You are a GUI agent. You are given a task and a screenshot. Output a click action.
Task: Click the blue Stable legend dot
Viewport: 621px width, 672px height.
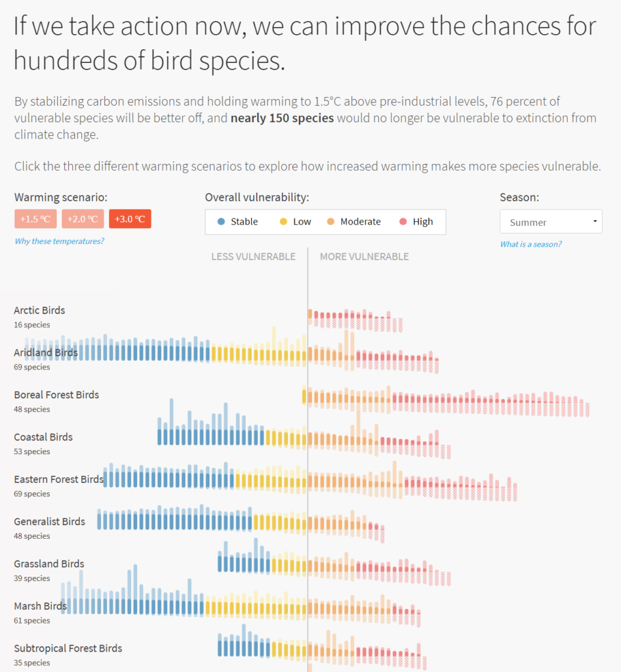pos(221,222)
